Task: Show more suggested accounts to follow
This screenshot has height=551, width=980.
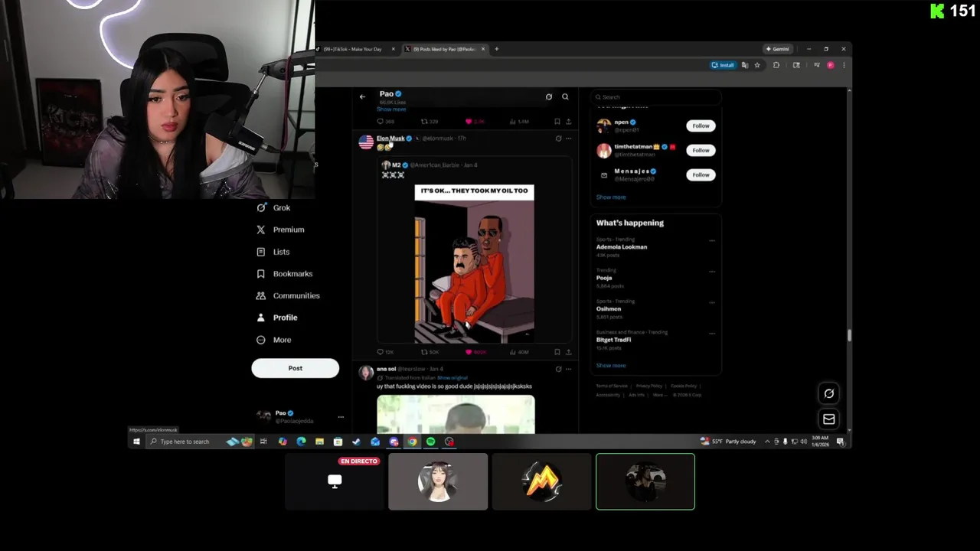Action: click(611, 197)
